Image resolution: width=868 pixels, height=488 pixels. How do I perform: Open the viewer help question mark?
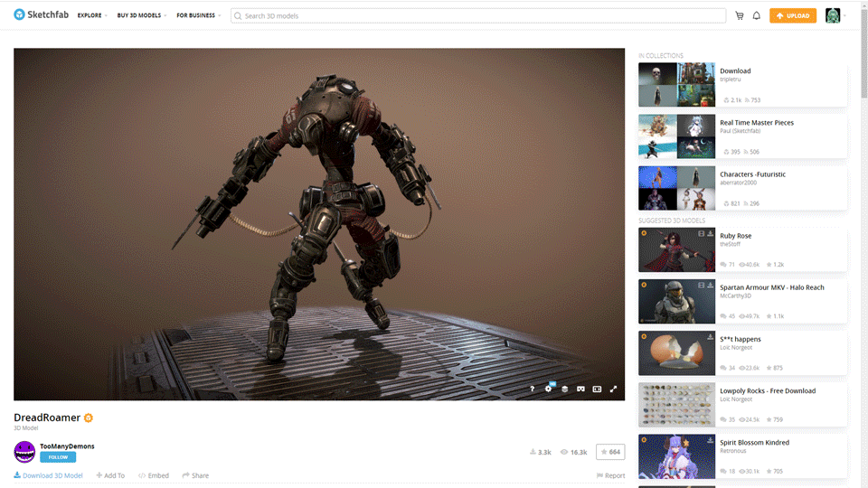(x=532, y=389)
